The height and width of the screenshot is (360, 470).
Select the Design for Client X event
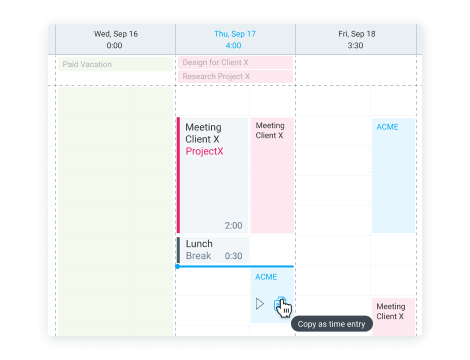click(235, 62)
